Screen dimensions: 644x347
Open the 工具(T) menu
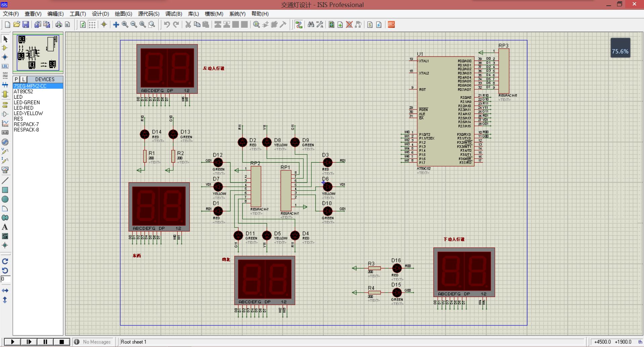(x=78, y=14)
